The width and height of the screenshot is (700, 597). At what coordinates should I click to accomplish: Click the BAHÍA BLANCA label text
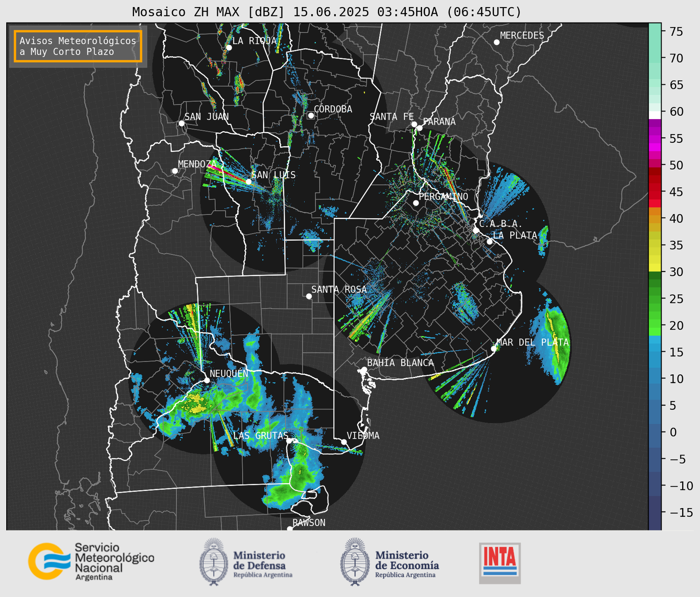pyautogui.click(x=400, y=363)
